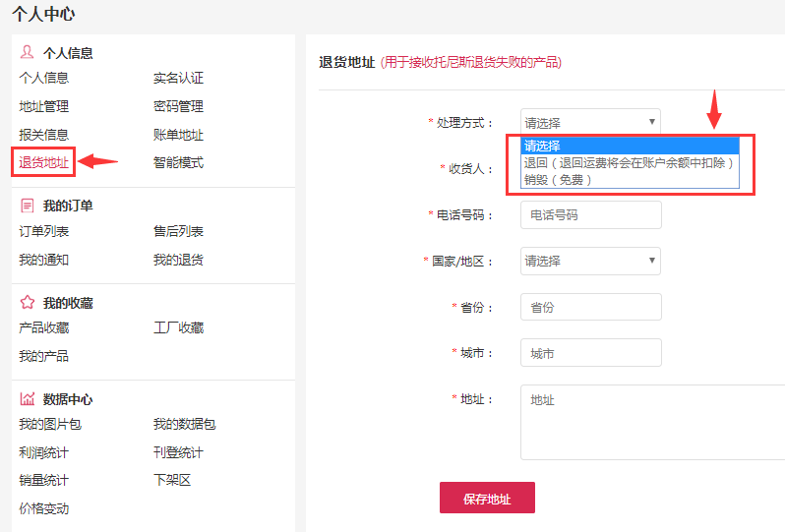This screenshot has height=532, width=785.
Task: Focus the 省份 text field
Action: click(x=590, y=307)
